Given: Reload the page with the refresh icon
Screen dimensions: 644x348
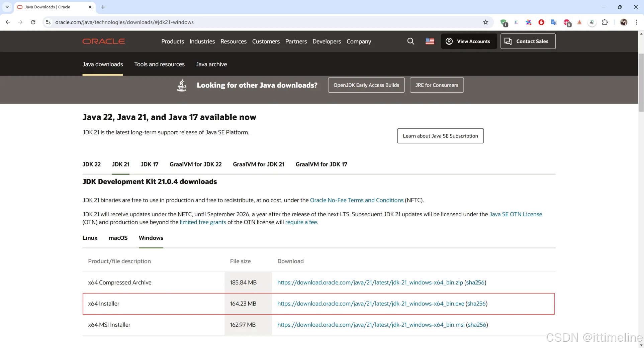Looking at the screenshot, I should point(33,22).
